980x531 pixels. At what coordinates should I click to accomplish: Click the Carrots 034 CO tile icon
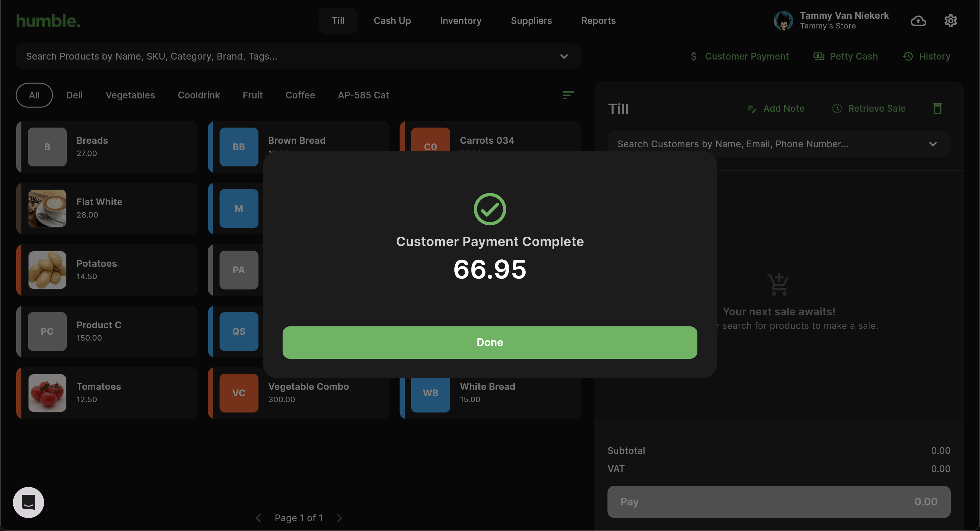coord(431,140)
